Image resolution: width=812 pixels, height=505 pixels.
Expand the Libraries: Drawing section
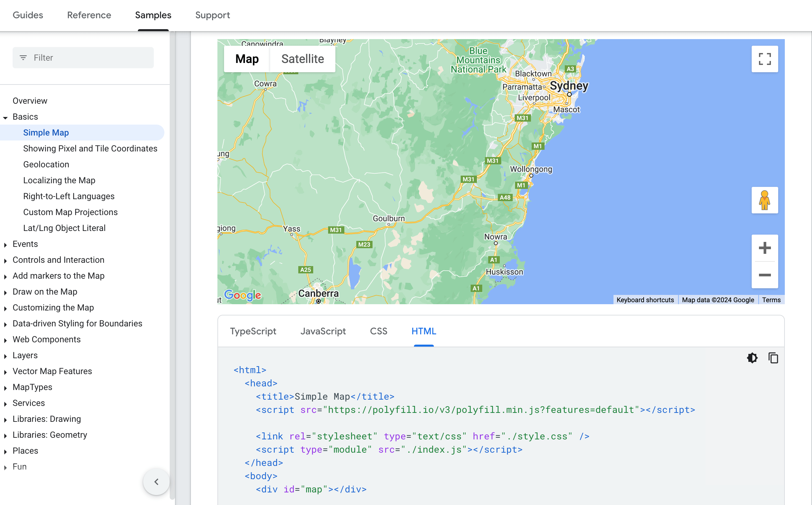[x=5, y=420]
